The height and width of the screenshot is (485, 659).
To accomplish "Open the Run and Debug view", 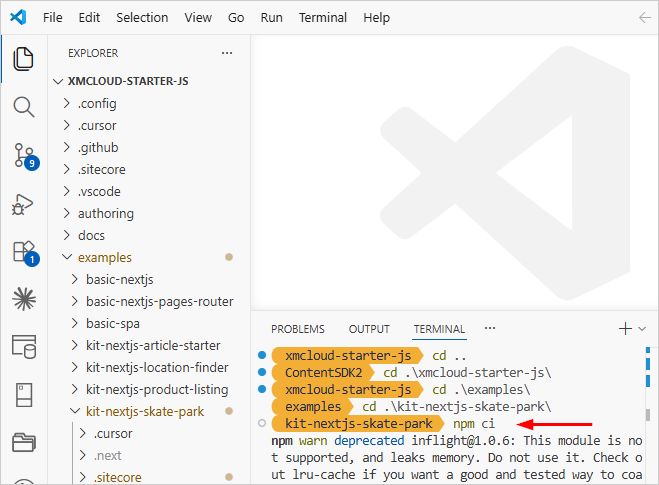I will 23,205.
